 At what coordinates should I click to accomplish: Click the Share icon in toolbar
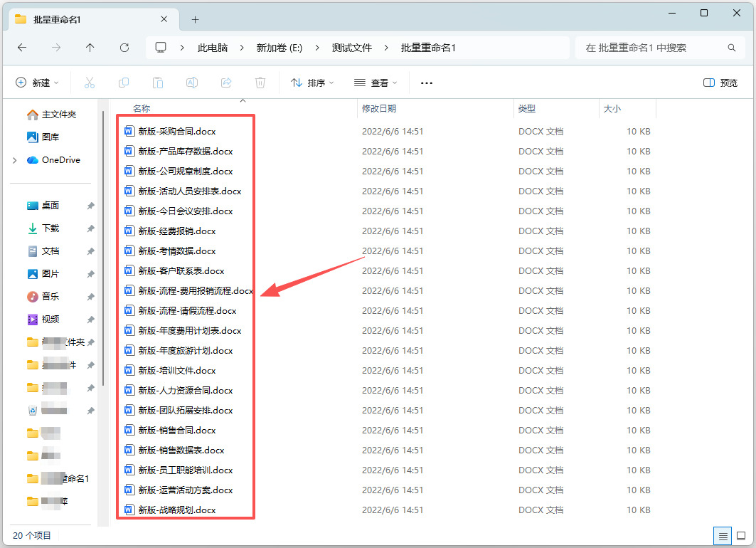[226, 83]
